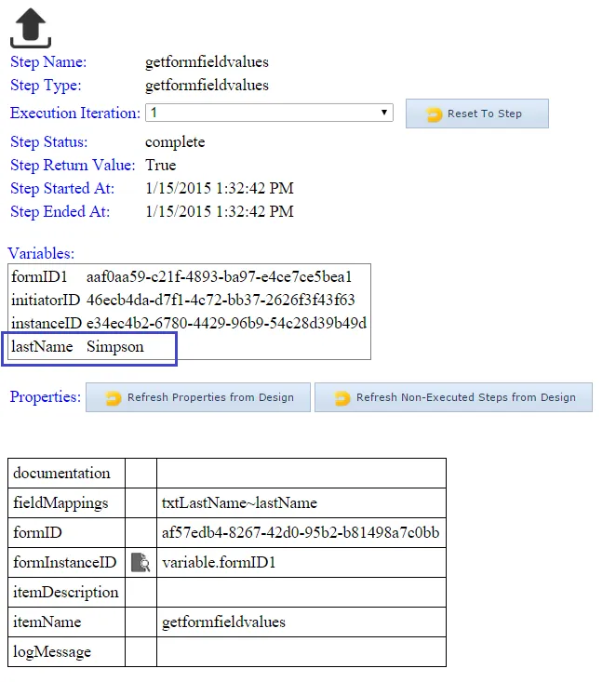Select the formID1 variable value
Screen dimensions: 616x682
coord(219,276)
